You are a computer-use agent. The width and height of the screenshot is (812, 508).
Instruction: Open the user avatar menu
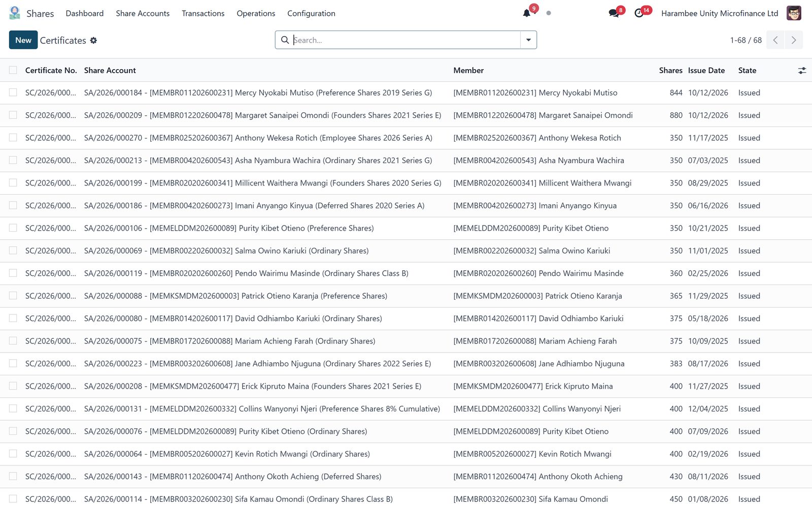pyautogui.click(x=794, y=13)
